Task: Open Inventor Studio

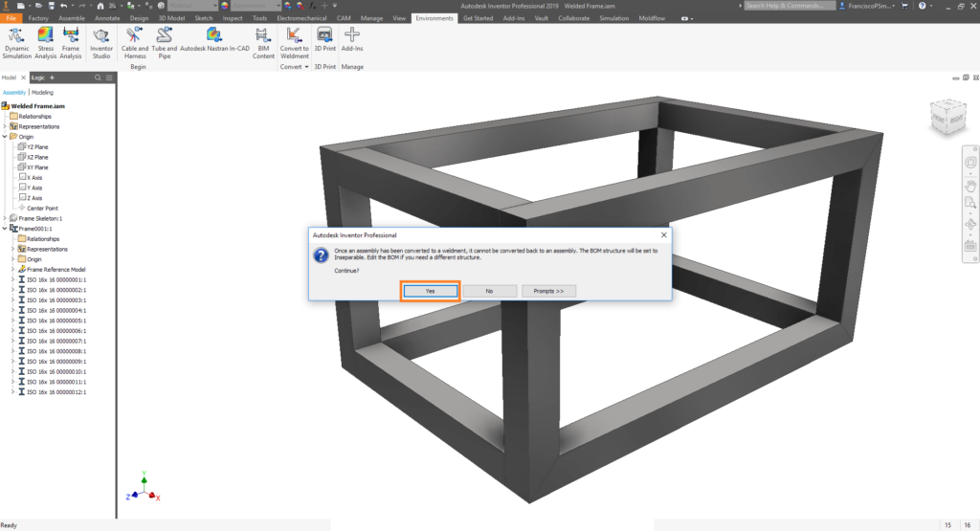Action: tap(101, 42)
